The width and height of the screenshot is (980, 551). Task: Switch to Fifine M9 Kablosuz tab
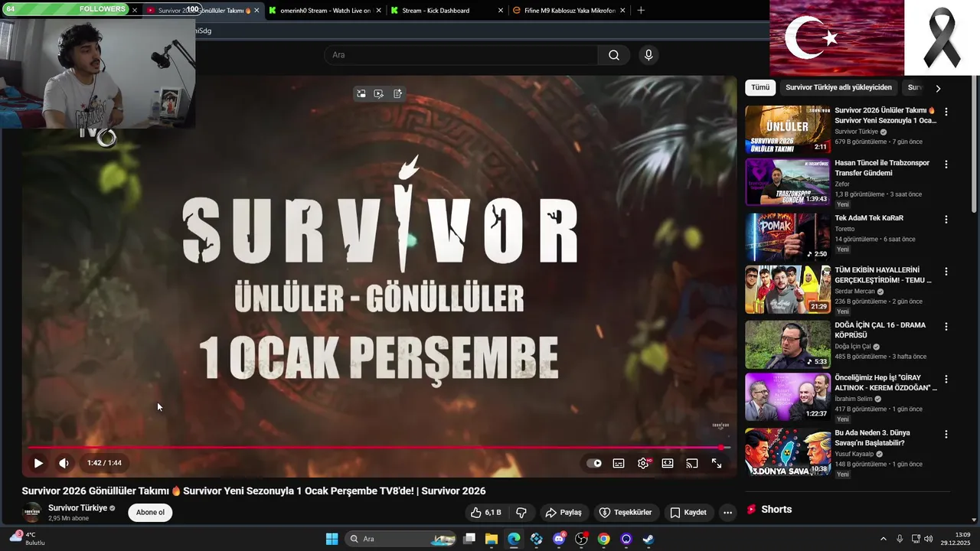[x=569, y=11]
